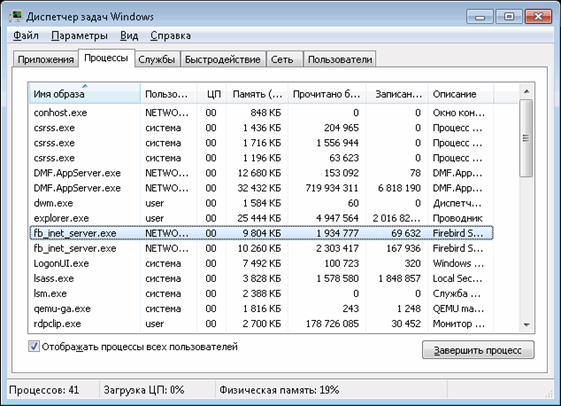Switch to the Службы tab
Viewport: 561px width, 406px height.
click(157, 59)
